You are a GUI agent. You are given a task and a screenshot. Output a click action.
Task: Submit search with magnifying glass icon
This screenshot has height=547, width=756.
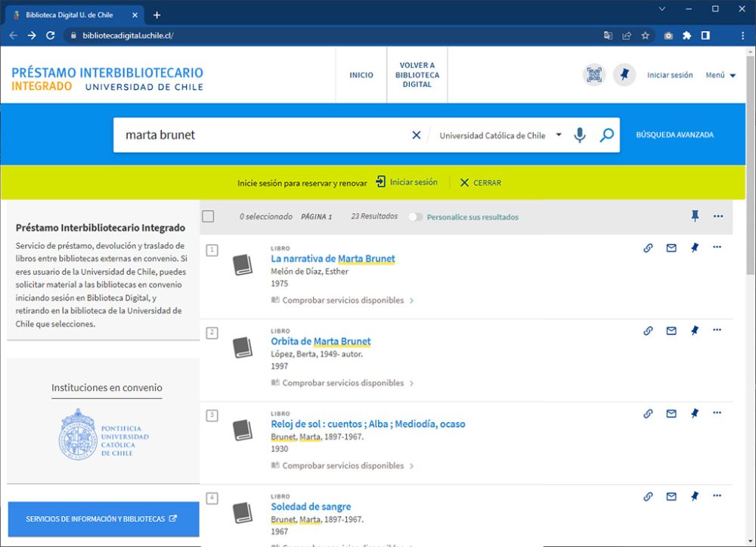click(x=606, y=135)
